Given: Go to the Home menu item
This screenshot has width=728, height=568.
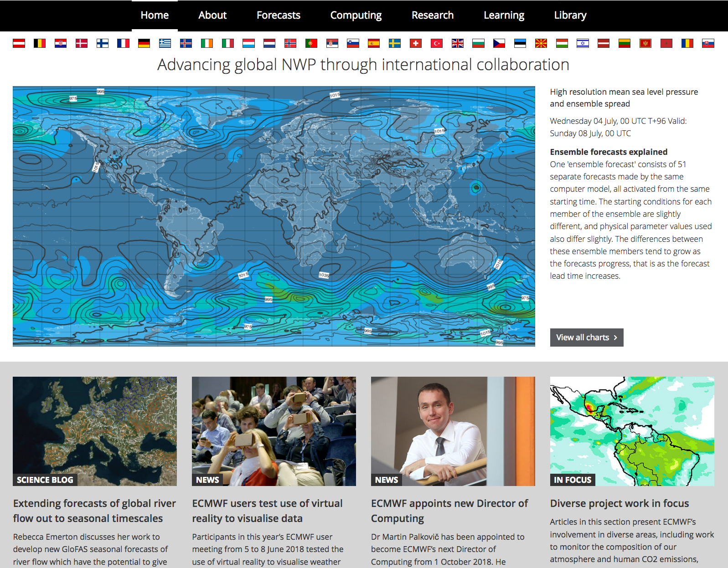Looking at the screenshot, I should [155, 15].
